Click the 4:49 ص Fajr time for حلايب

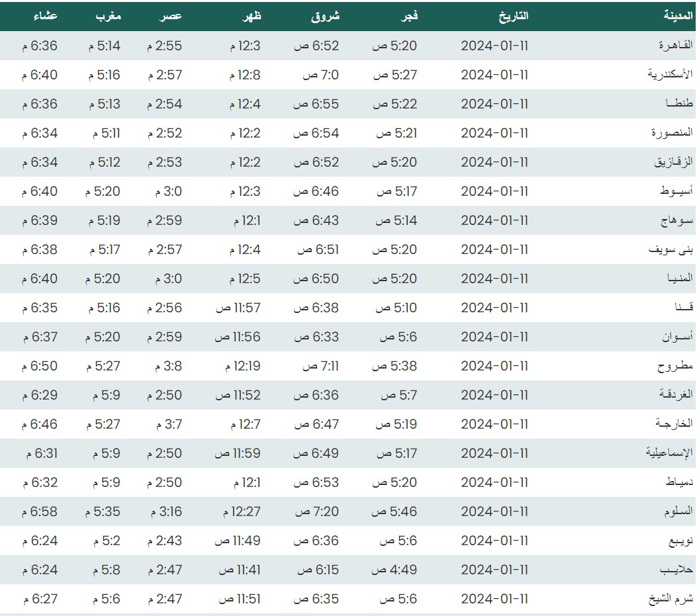(x=395, y=570)
